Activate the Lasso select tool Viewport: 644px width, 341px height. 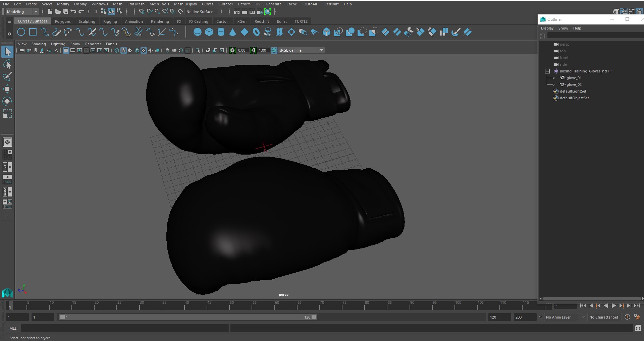coord(7,64)
